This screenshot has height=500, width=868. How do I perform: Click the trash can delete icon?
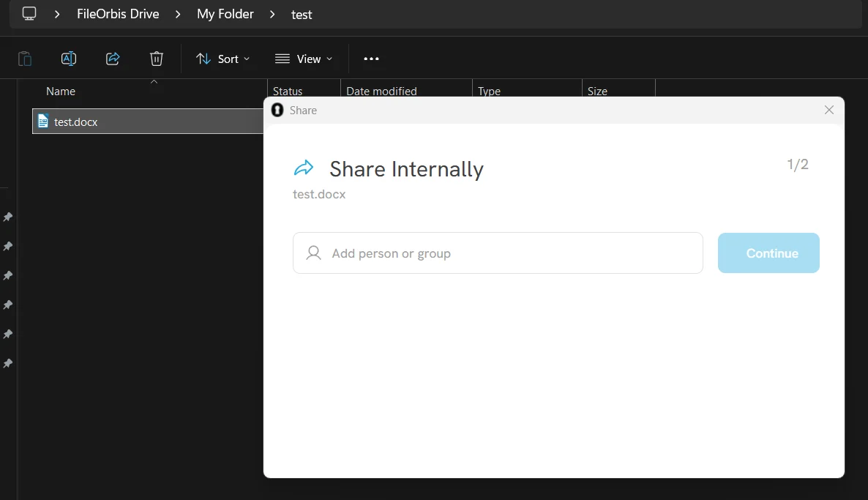[x=156, y=59]
